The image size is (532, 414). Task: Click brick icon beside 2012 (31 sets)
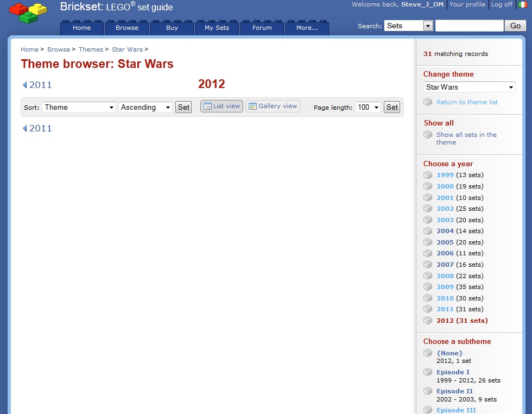pos(428,320)
